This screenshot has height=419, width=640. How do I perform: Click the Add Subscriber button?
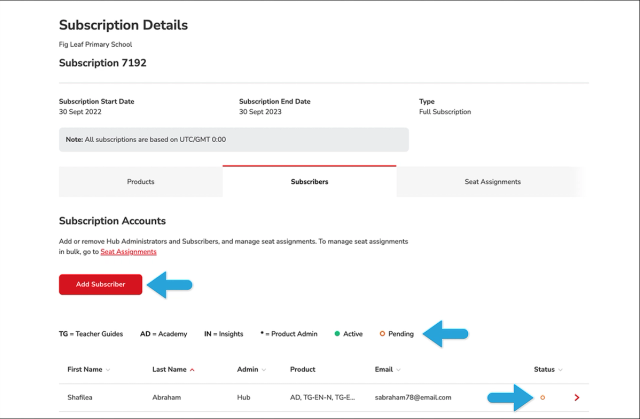click(100, 284)
